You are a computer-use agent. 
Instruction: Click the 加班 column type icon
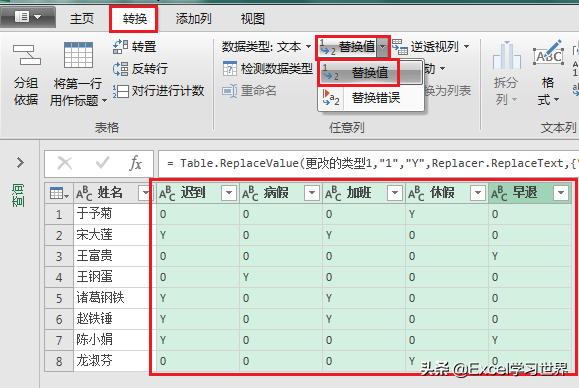tap(333, 193)
